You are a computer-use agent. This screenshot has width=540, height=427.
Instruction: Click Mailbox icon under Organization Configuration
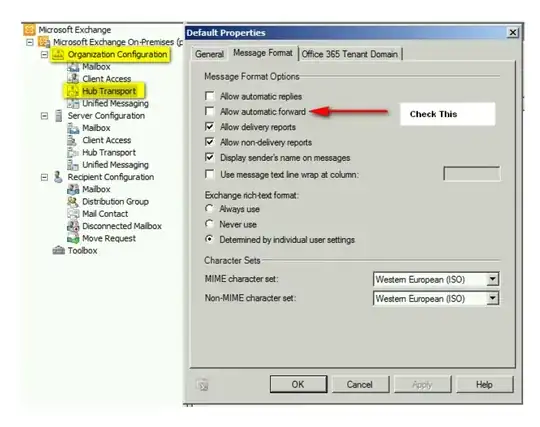click(x=73, y=67)
